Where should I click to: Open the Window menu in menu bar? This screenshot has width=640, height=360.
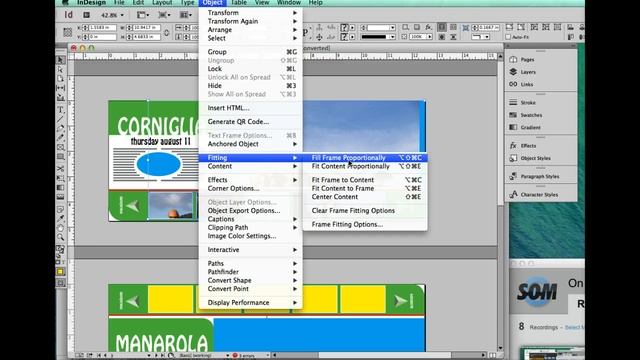point(289,3)
